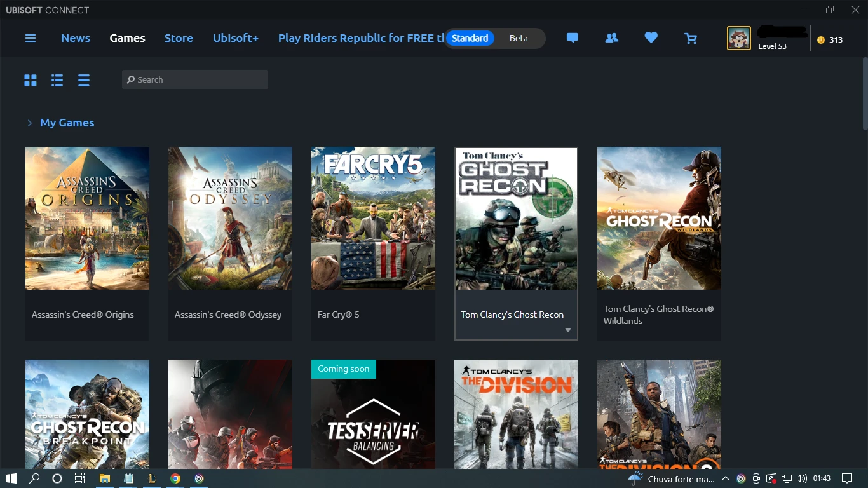
Task: Open the volume speaker tray icon
Action: pos(801,478)
